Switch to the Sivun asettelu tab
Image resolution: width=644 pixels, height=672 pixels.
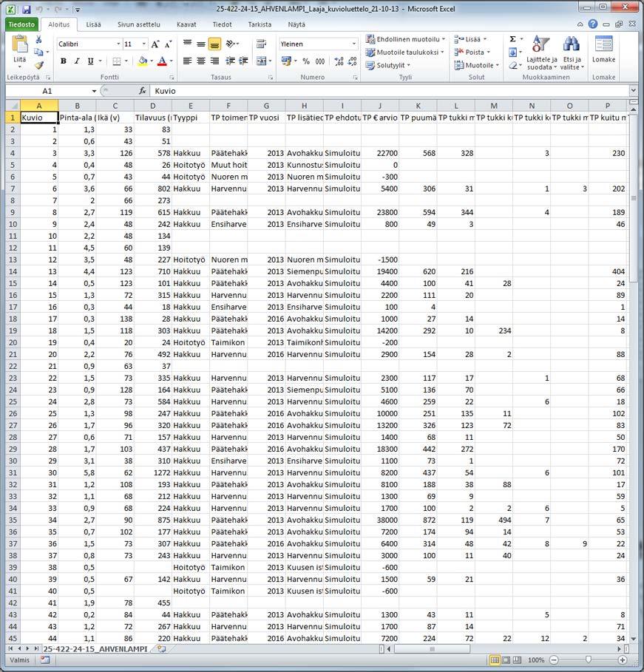138,24
